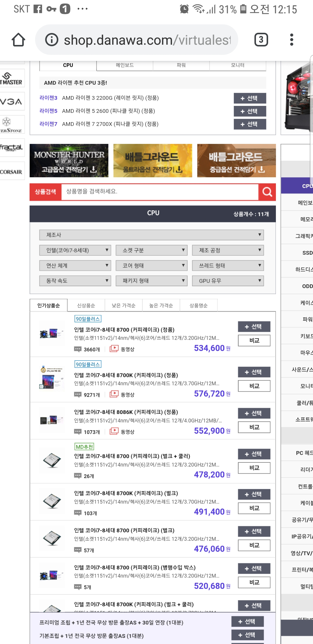
Task: Open the browser three-dot menu
Action: click(x=292, y=40)
